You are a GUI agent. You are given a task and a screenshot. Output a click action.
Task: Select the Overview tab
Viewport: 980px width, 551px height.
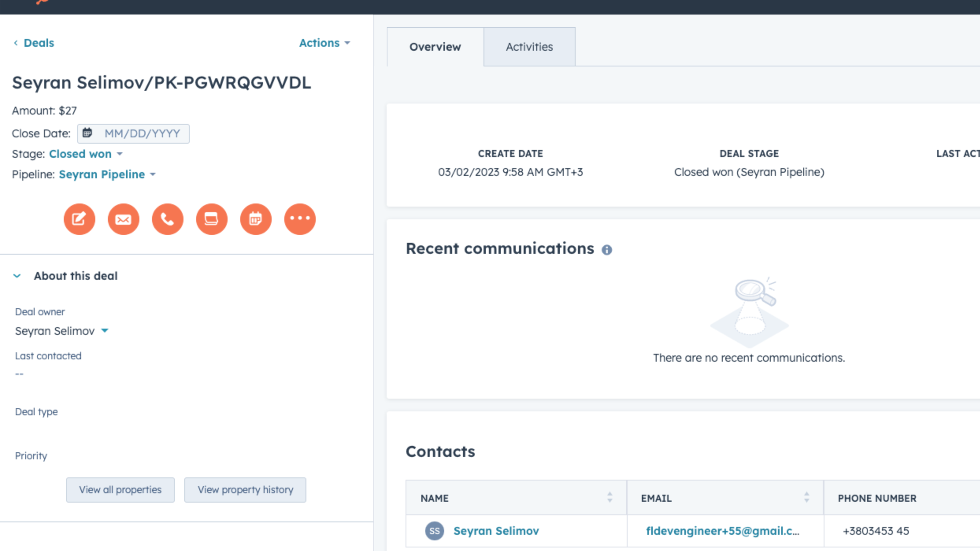coord(435,47)
